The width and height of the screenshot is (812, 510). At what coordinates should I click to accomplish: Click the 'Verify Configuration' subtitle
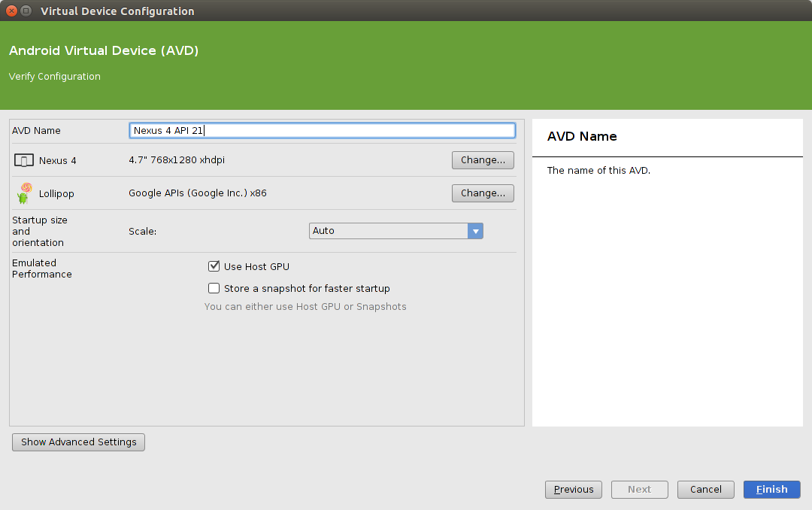click(54, 77)
